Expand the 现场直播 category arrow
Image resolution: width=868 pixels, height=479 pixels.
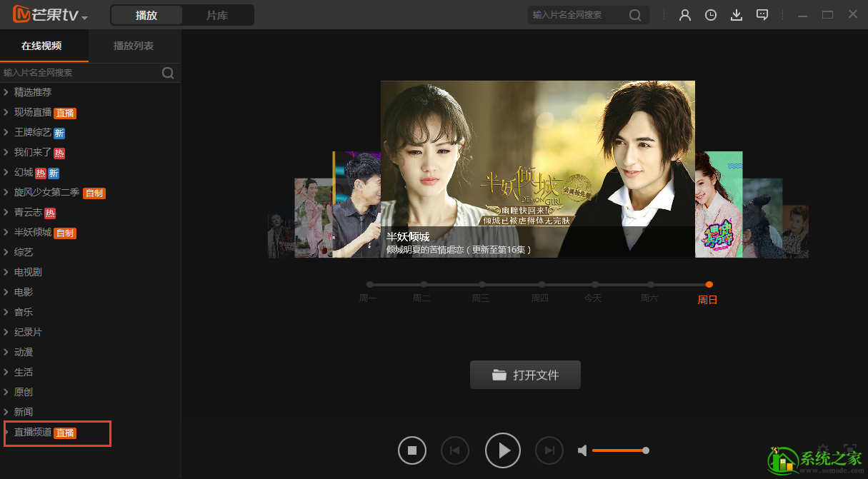coord(6,112)
